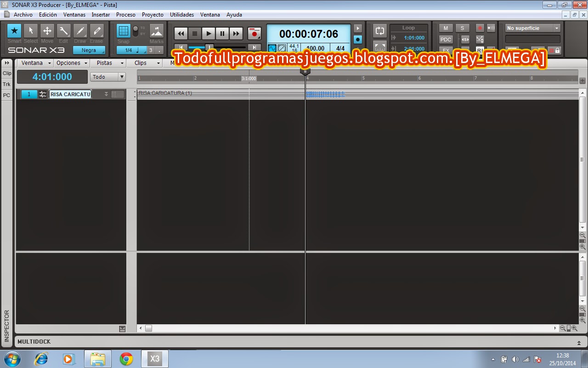Click the RISA CARICATU track name field
This screenshot has height=368, width=588.
[x=70, y=94]
